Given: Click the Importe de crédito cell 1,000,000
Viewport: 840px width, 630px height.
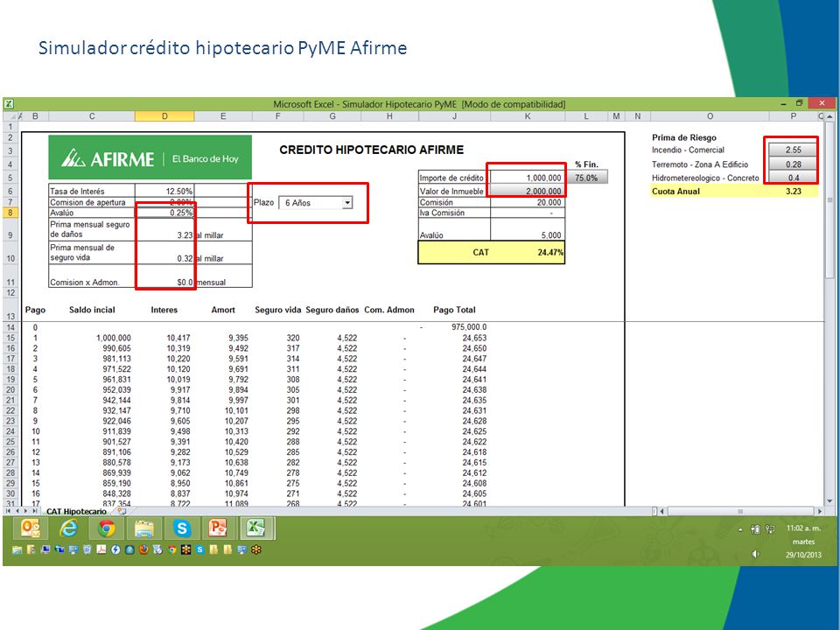Looking at the screenshot, I should pos(528,178).
